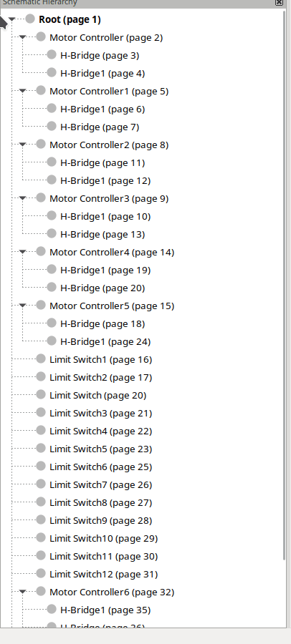This screenshot has width=291, height=644.
Task: Close the Schematic Hierarchy panel
Action: [279, 2]
